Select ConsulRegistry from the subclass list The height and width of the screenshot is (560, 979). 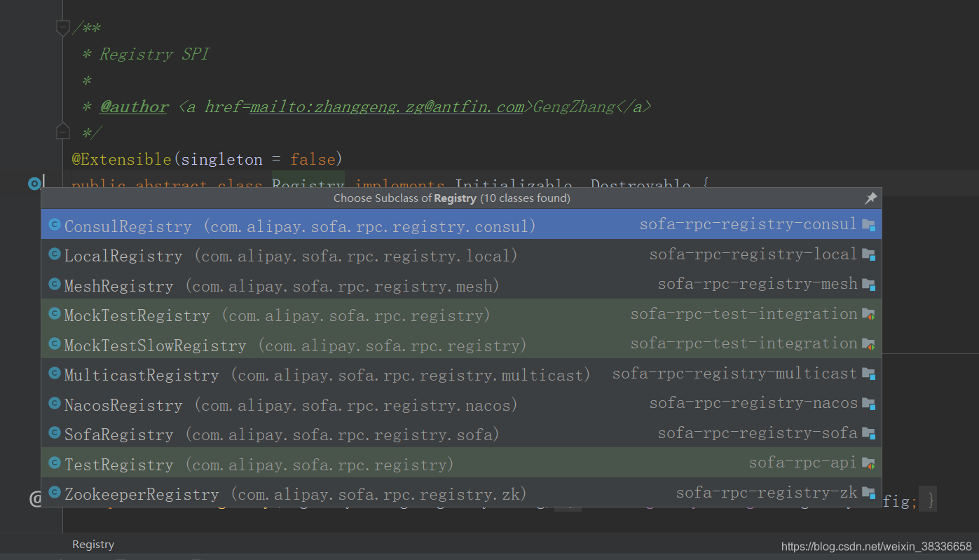[461, 225]
